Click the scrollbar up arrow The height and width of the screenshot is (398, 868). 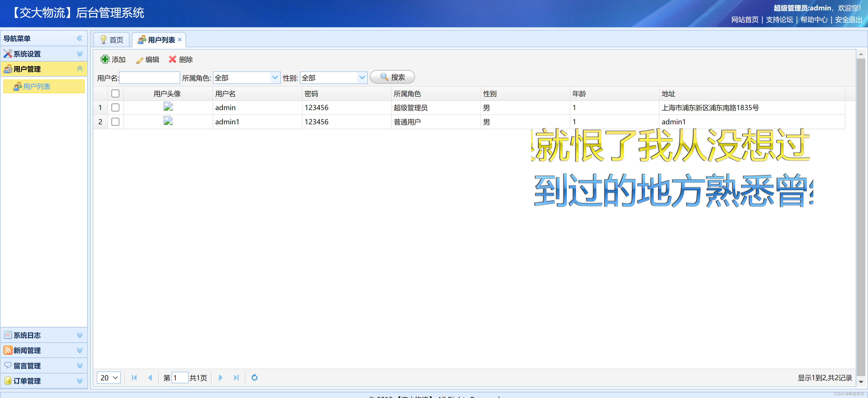point(861,54)
